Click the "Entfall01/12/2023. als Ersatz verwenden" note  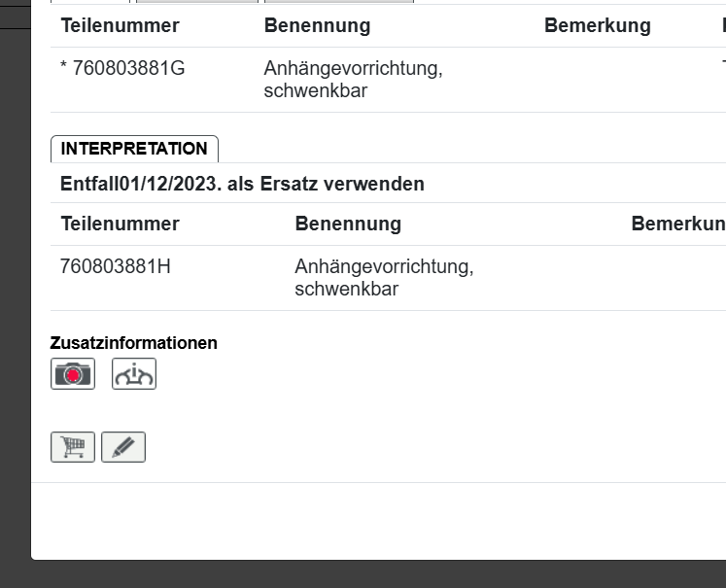242,184
